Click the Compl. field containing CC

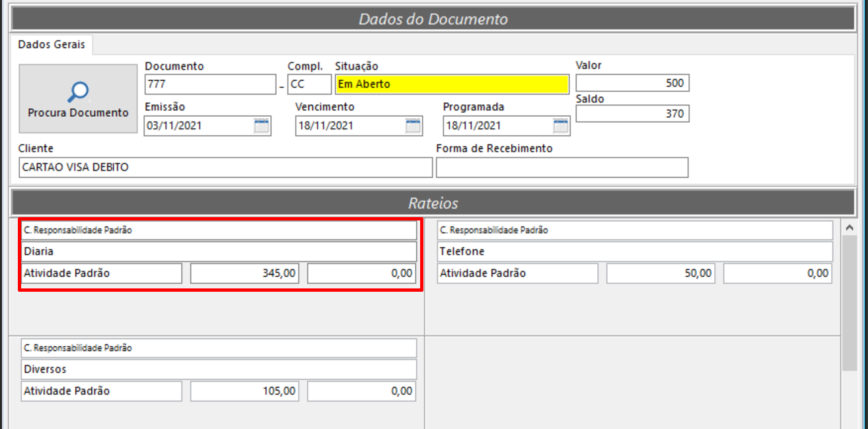[x=309, y=84]
